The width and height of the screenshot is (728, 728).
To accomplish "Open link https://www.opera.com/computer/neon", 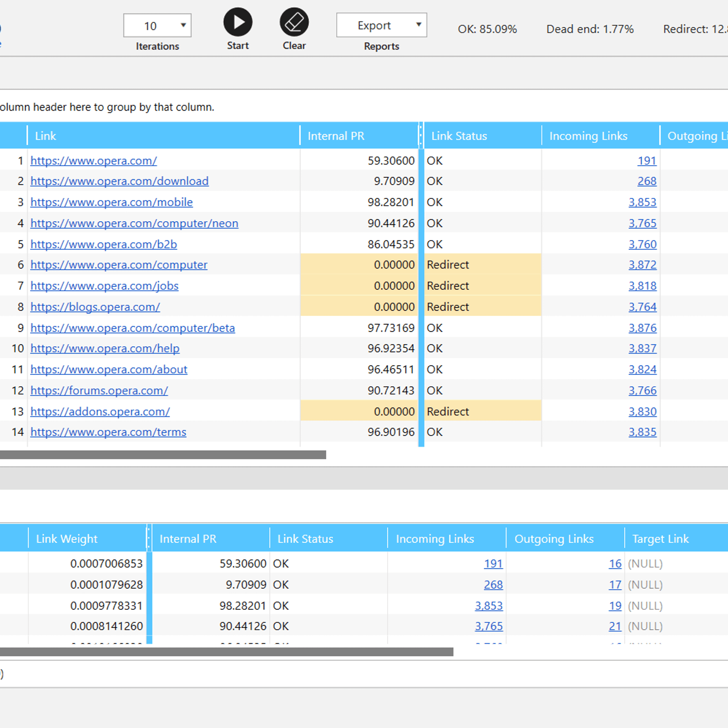I will pos(134,223).
